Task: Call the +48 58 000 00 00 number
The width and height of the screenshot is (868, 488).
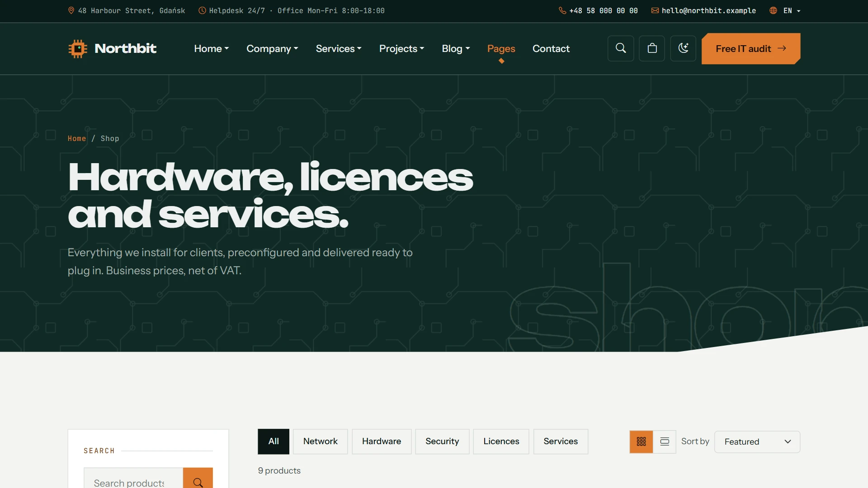Action: pyautogui.click(x=603, y=10)
